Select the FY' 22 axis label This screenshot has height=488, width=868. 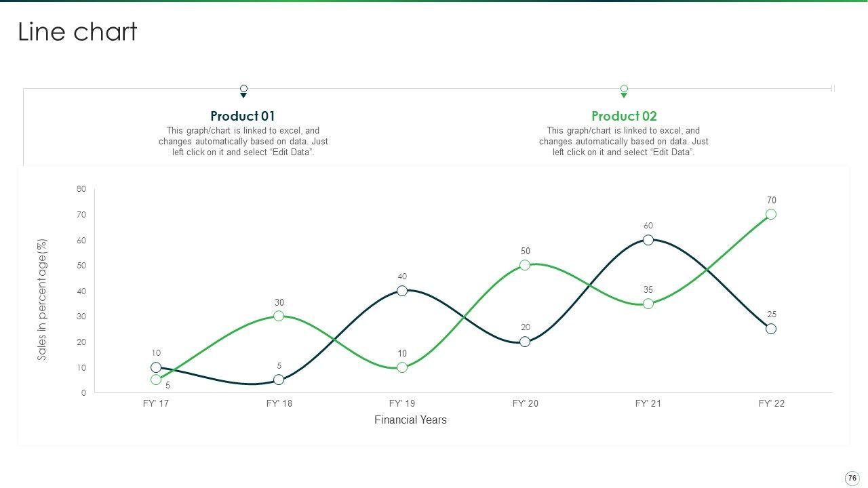tap(771, 403)
